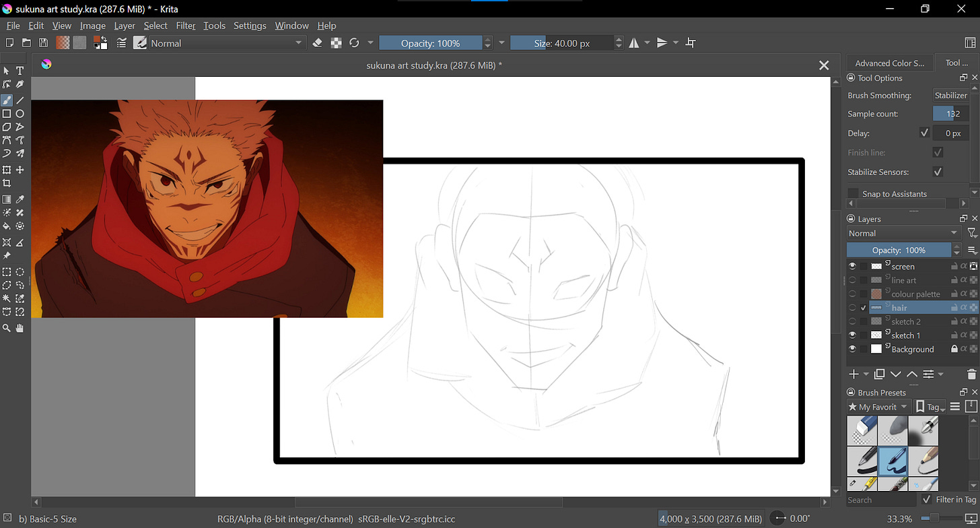Select the Fill bucket tool
Viewport: 980px width, 528px height.
pos(7,227)
